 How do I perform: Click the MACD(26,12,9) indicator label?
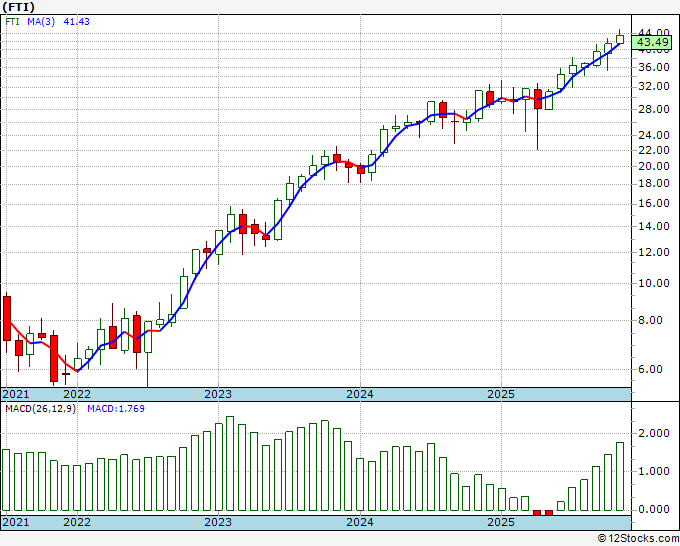point(41,409)
